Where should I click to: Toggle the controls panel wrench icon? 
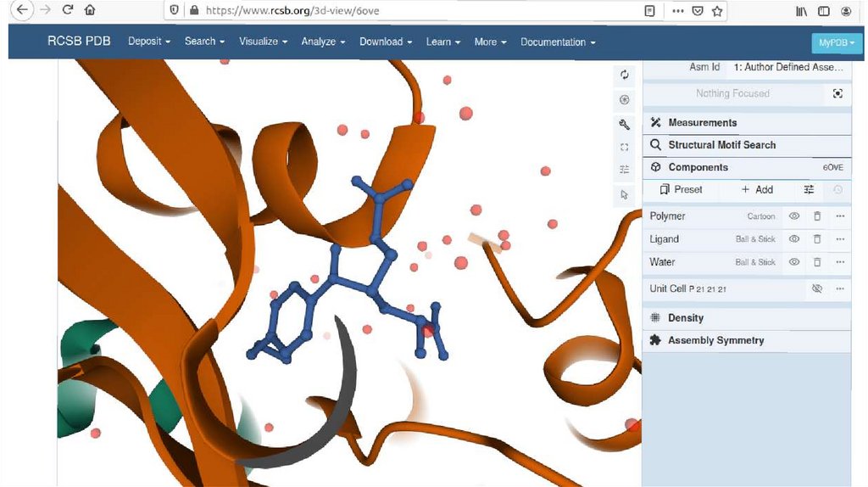point(625,125)
